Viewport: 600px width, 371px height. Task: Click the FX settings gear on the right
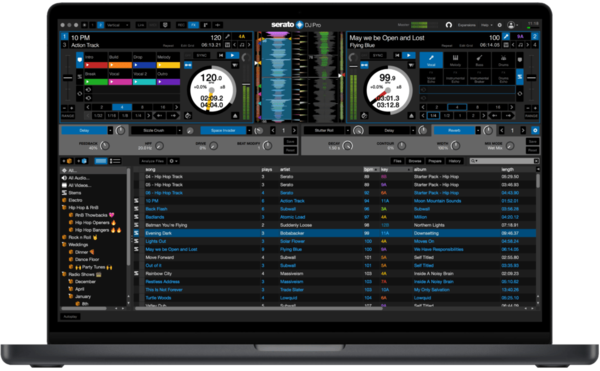coord(535,130)
